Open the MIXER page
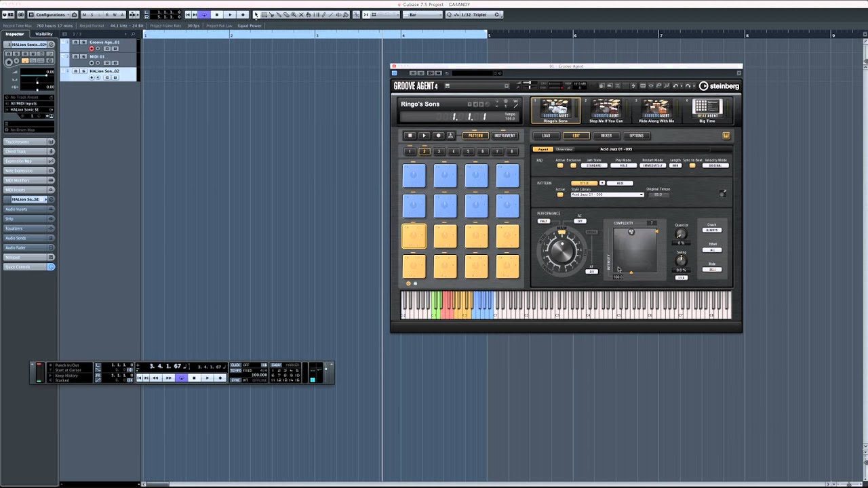The image size is (868, 488). coord(606,136)
